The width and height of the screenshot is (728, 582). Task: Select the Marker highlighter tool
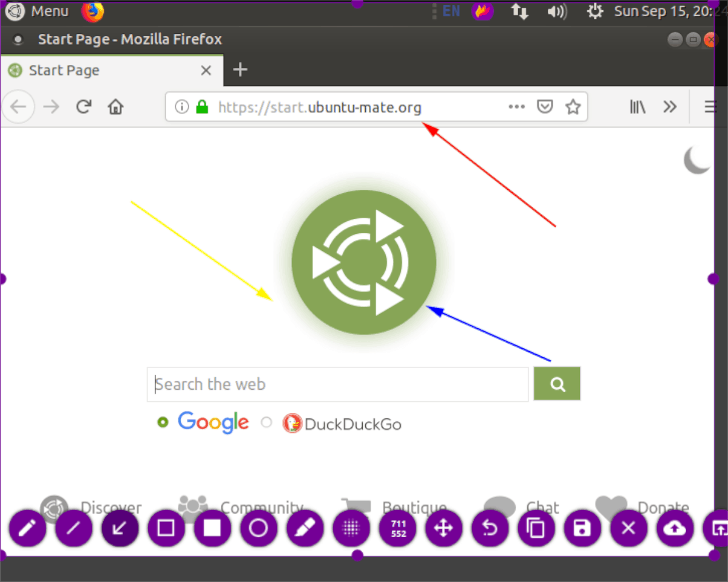[x=304, y=528]
